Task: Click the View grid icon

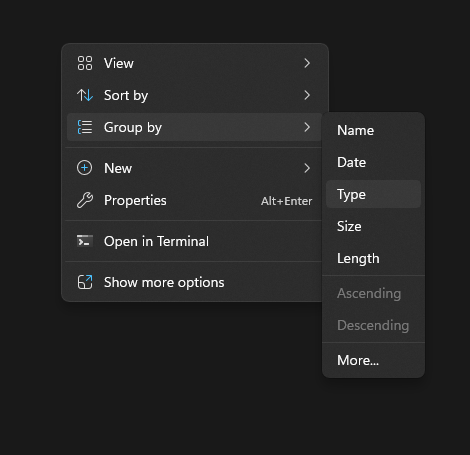Action: (x=85, y=63)
